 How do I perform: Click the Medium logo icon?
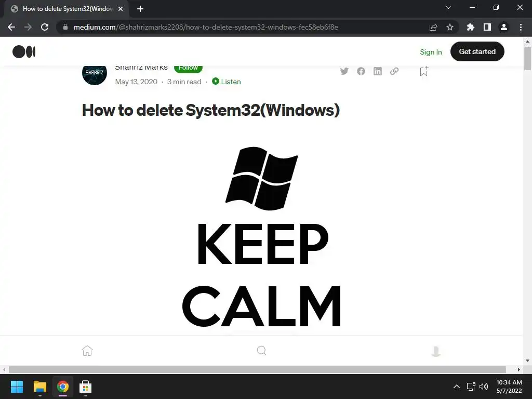tap(24, 51)
